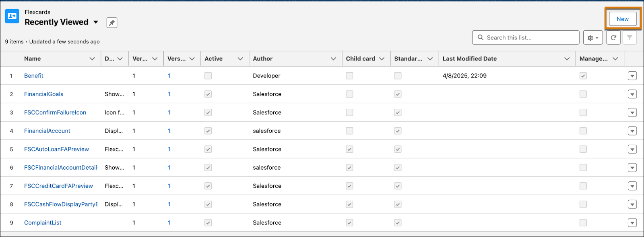
Task: Sort by the Active column header
Action: 213,59
